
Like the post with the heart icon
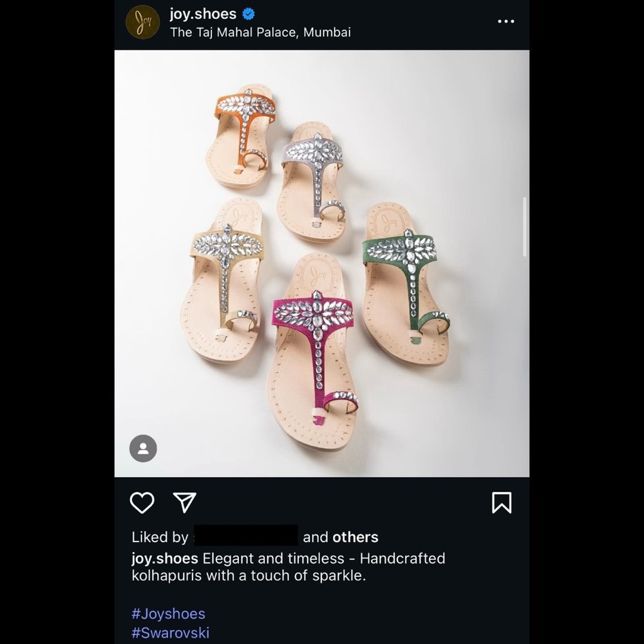click(x=142, y=502)
